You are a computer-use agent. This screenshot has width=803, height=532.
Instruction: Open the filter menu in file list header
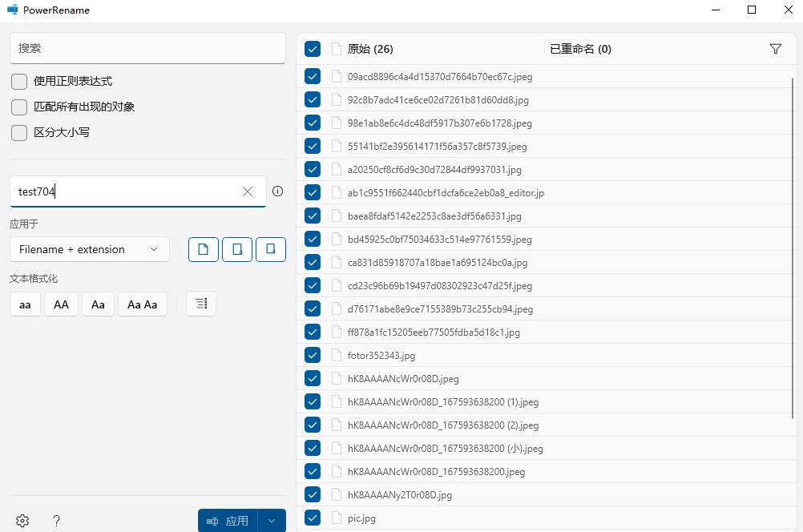click(x=775, y=49)
